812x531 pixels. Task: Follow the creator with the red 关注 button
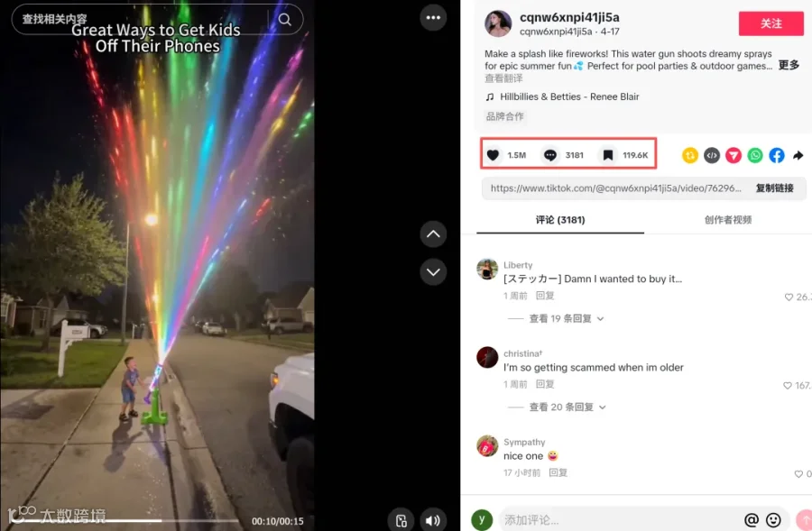click(x=770, y=23)
